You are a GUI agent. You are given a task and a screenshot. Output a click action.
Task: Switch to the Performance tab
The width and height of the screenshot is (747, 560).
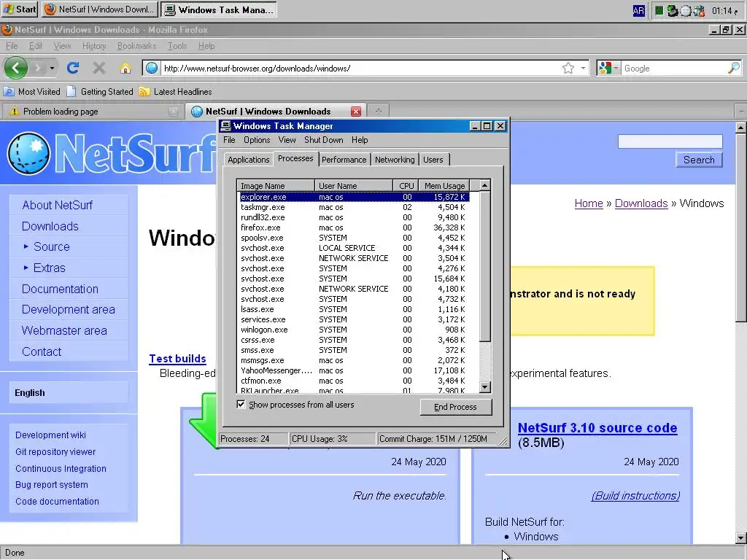tap(344, 160)
